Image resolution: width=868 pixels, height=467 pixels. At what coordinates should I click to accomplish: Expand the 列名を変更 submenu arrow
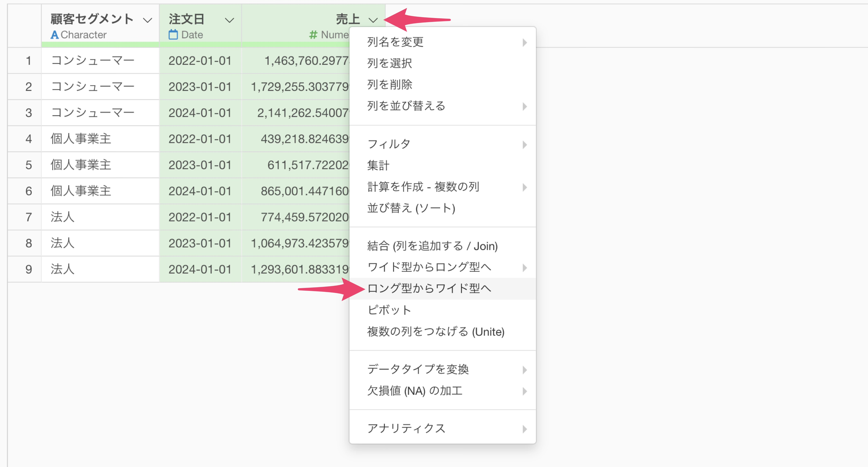(x=524, y=42)
